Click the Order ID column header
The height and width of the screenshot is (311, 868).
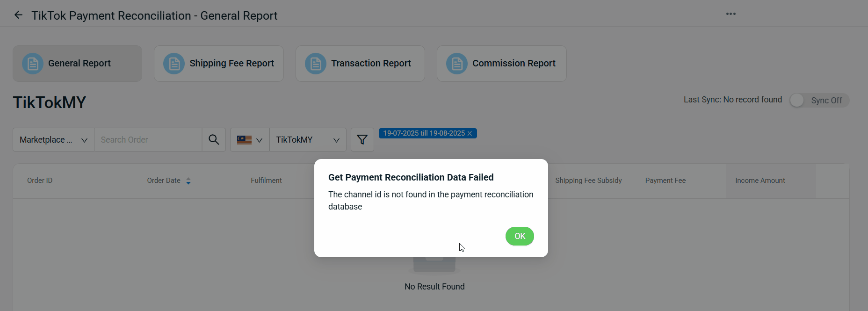[x=40, y=181]
